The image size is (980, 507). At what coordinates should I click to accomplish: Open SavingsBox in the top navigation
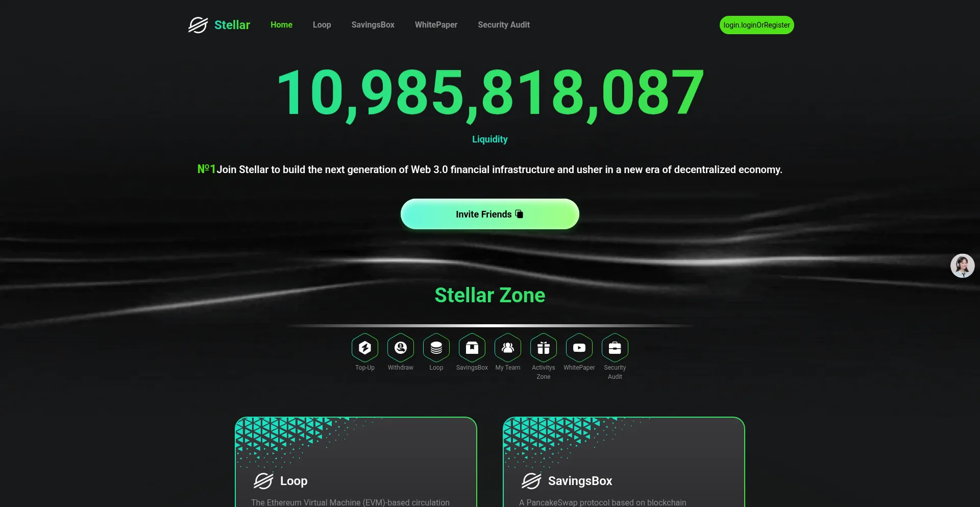tap(373, 25)
